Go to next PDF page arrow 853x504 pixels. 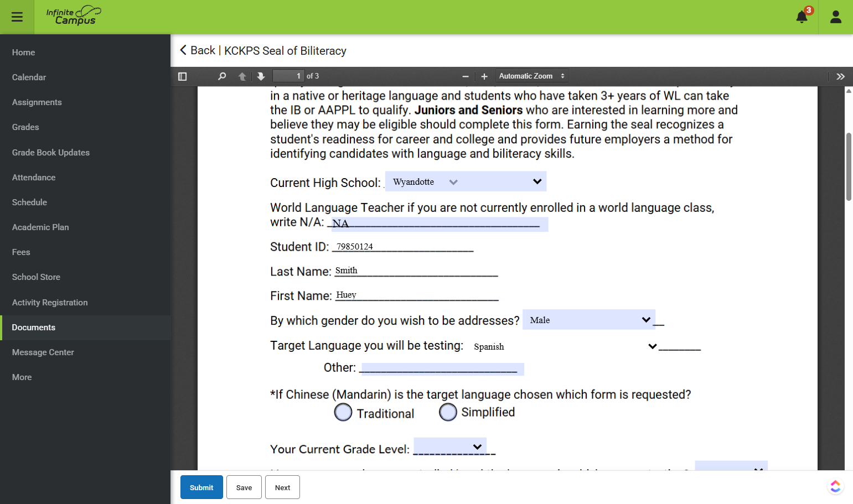pyautogui.click(x=261, y=76)
